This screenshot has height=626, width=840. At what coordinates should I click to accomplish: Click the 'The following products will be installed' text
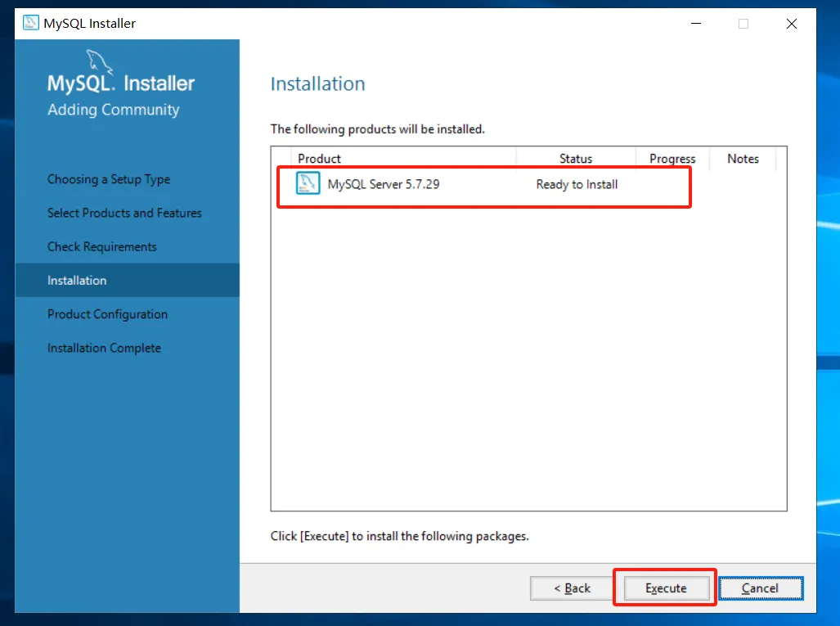(378, 129)
